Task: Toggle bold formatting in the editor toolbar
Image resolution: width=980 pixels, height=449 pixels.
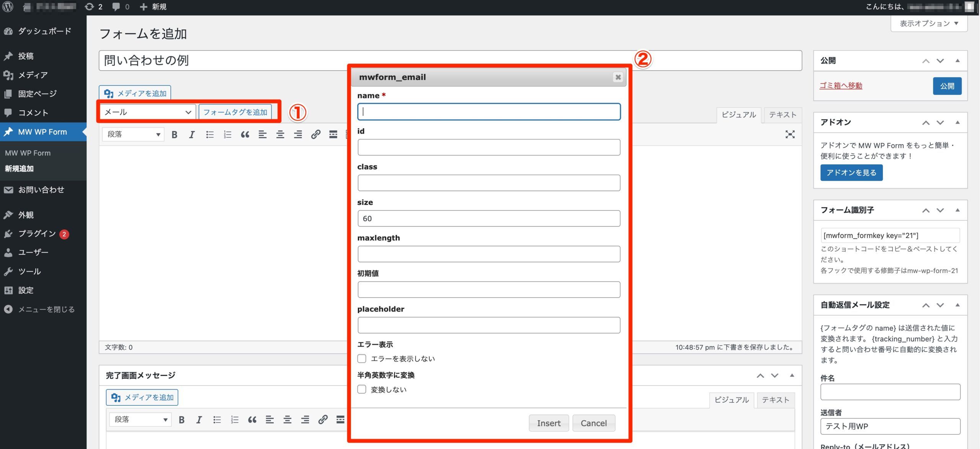Action: point(174,134)
